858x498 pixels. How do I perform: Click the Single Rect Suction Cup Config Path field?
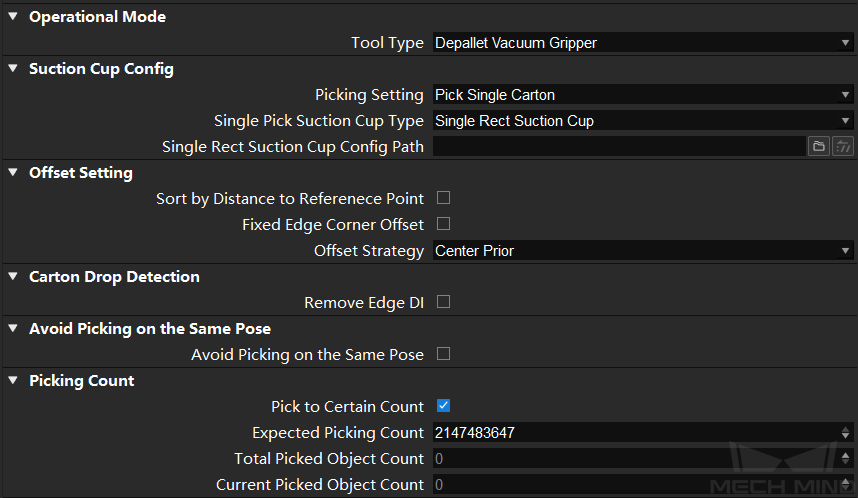tap(619, 147)
